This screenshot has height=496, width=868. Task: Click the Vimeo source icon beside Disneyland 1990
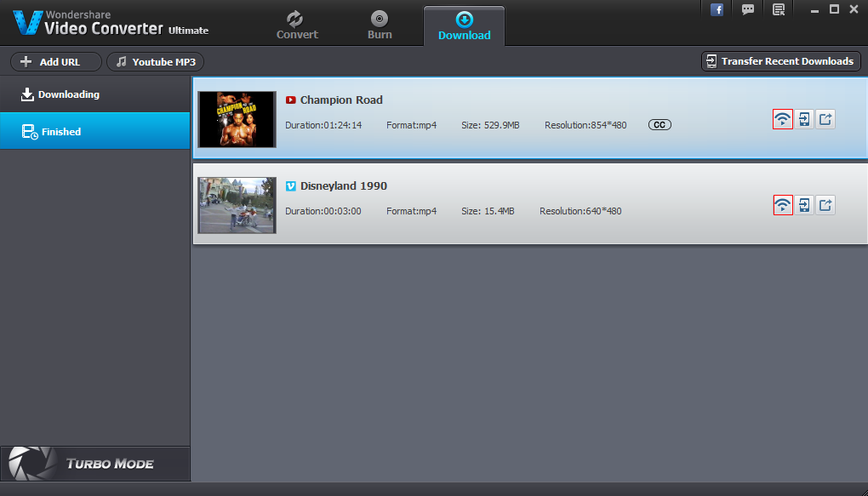(x=291, y=186)
